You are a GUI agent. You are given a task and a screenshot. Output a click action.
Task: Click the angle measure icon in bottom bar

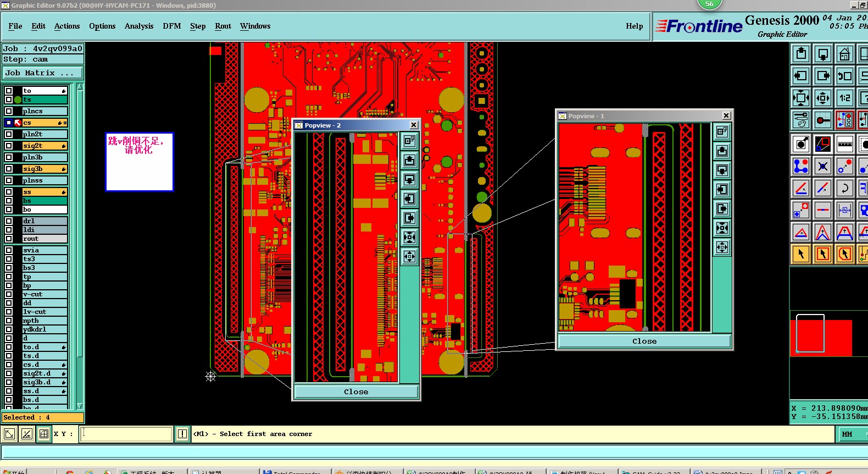tap(27, 434)
